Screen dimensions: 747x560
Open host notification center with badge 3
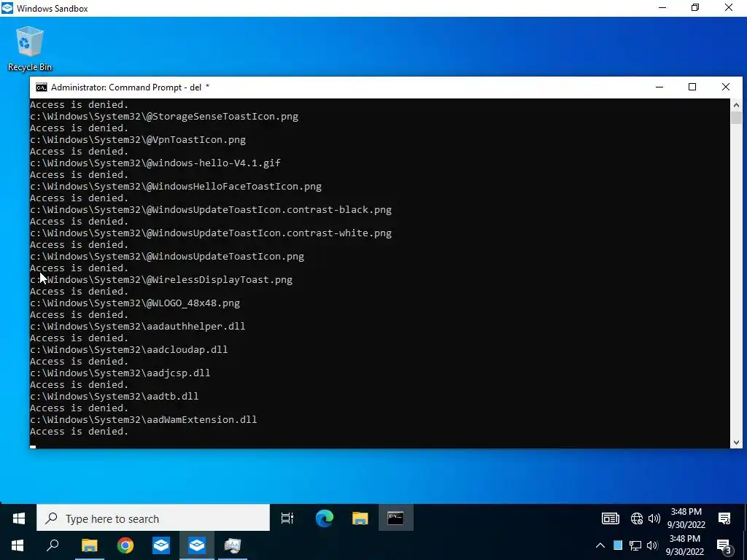click(x=724, y=546)
